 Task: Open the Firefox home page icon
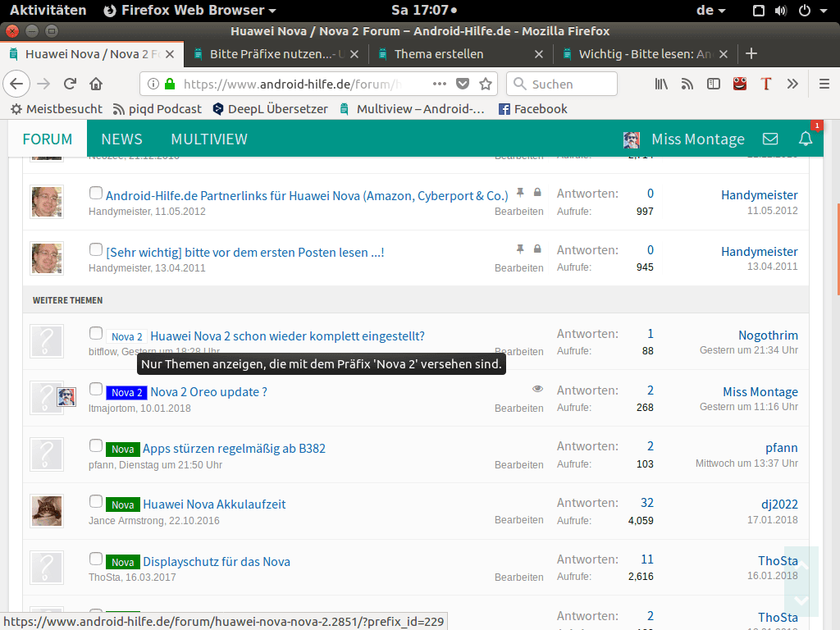coord(96,84)
